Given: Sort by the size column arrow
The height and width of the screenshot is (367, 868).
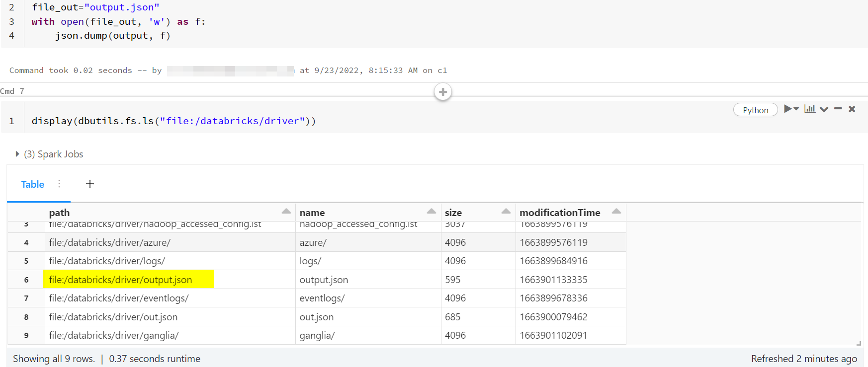Looking at the screenshot, I should (x=506, y=212).
